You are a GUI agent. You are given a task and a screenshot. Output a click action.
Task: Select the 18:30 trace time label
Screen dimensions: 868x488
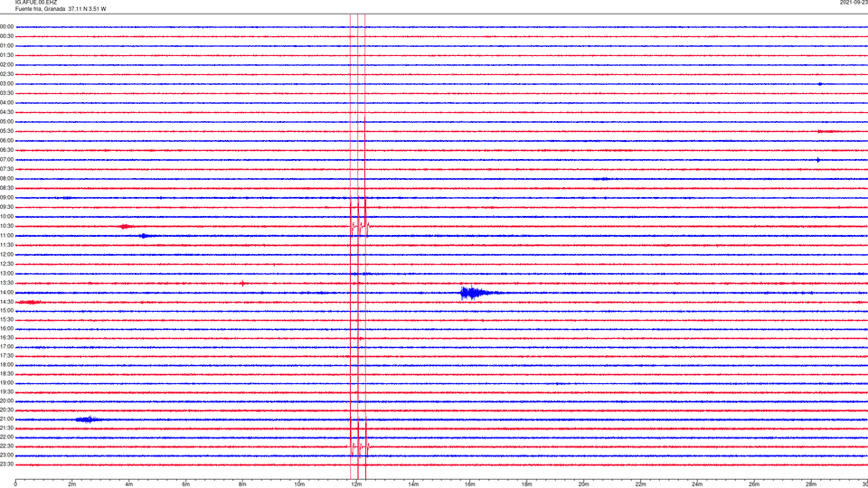tap(6, 374)
